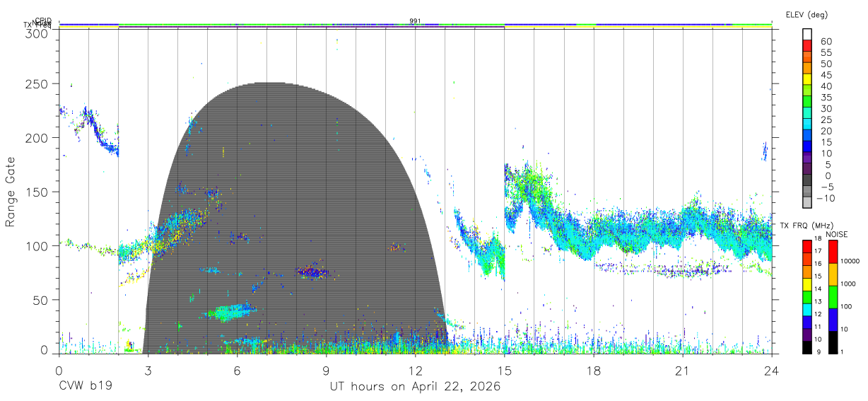Click the y-axis tick label '250'
The image size is (868, 401).
click(35, 83)
